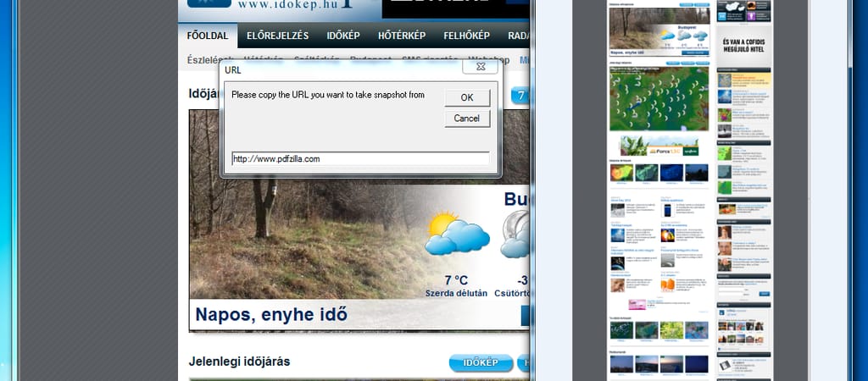Viewport: 868px width, 381px height.
Task: Click the Cofidis ad in preview pane
Action: [743, 46]
